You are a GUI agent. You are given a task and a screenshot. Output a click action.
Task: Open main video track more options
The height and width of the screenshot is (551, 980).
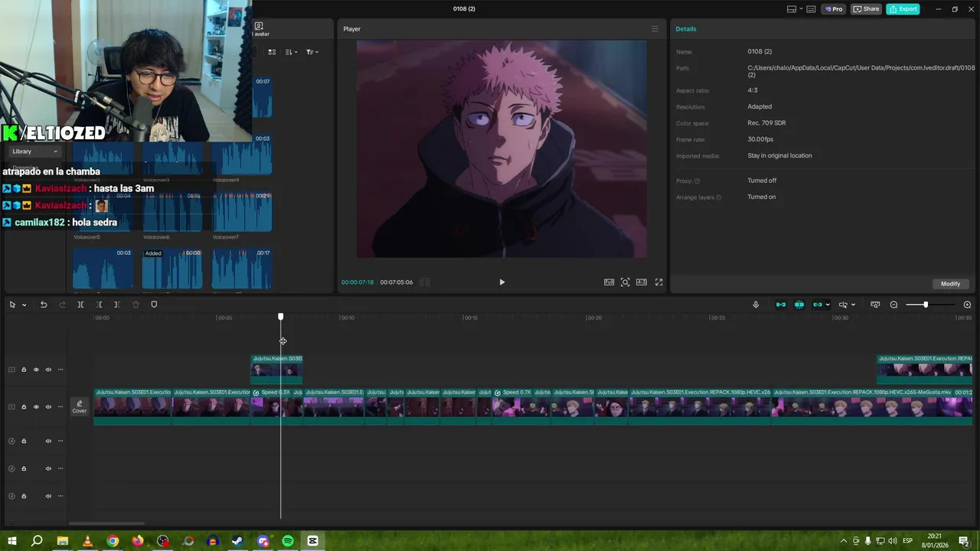click(60, 406)
